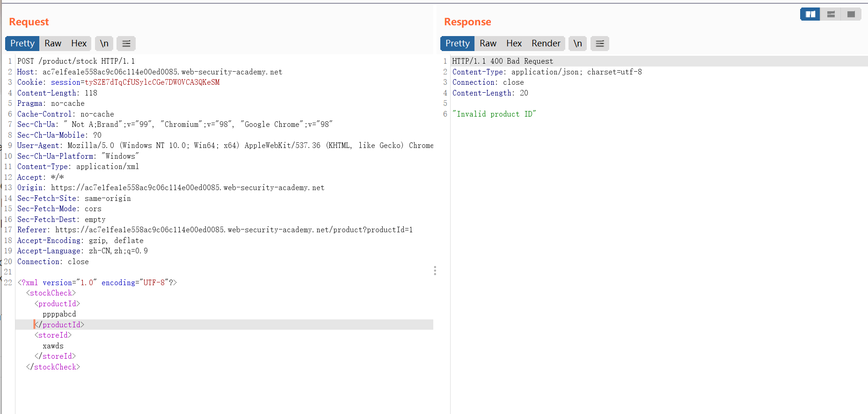Click the opening productId tag
This screenshot has height=414, width=868.
(57, 304)
